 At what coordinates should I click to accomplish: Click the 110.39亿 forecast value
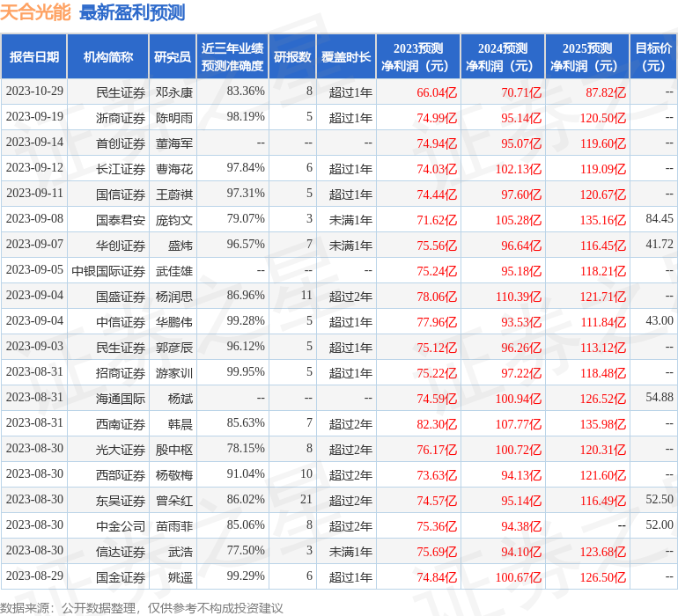tap(519, 296)
